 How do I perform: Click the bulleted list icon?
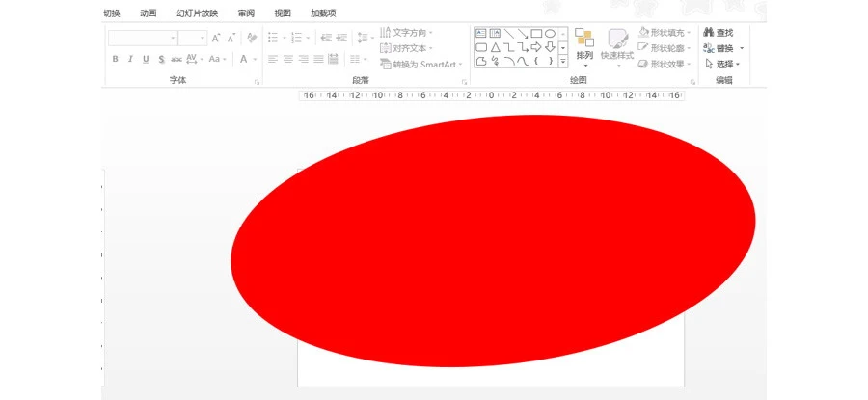click(273, 38)
